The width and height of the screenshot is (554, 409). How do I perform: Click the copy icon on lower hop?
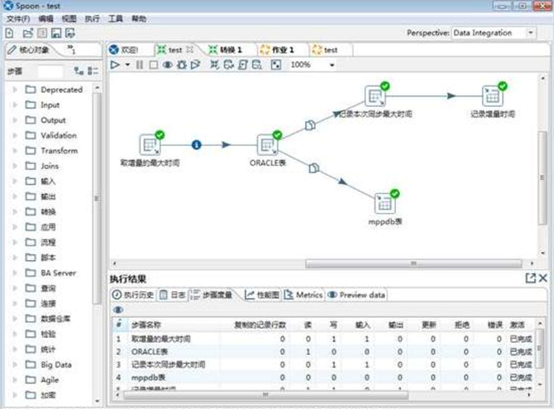(x=314, y=168)
